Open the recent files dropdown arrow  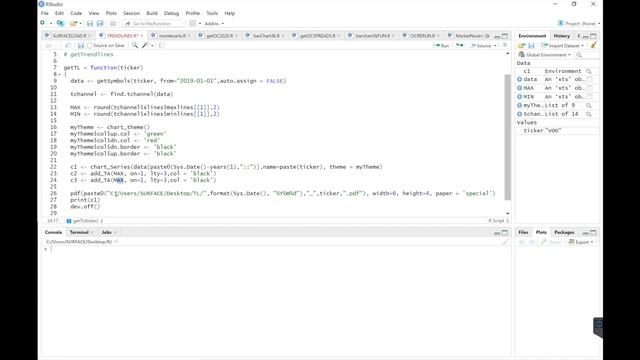[x=80, y=24]
